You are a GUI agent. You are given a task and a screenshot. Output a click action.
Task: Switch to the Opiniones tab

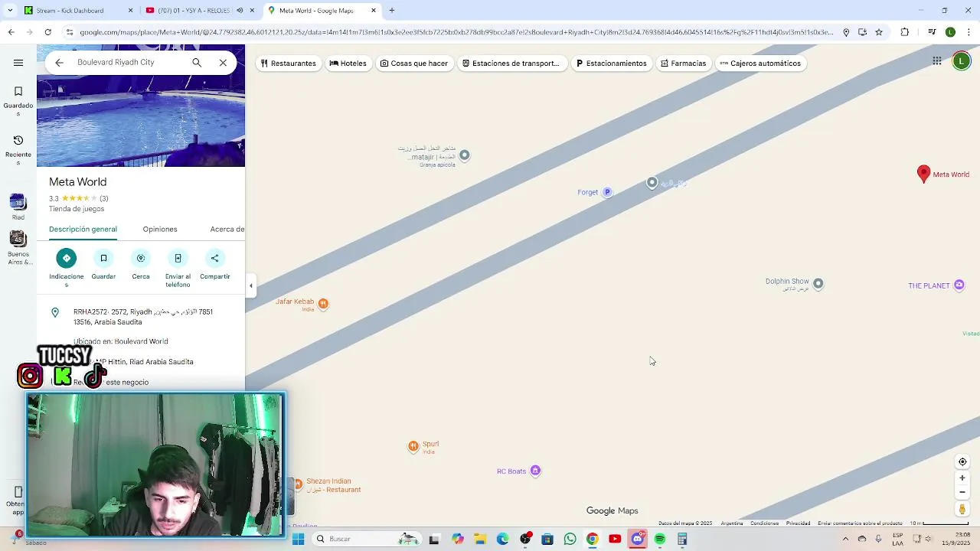[x=160, y=230]
